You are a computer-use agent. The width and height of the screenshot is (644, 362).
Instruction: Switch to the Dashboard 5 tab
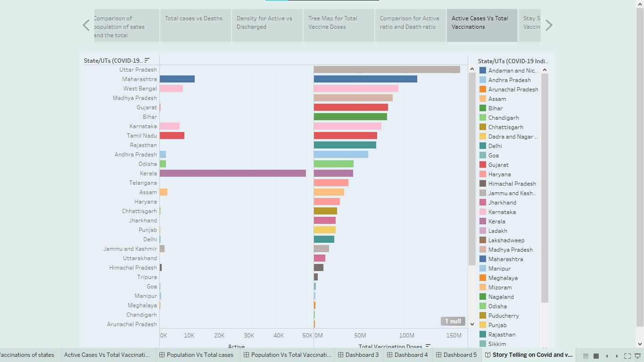point(456,354)
